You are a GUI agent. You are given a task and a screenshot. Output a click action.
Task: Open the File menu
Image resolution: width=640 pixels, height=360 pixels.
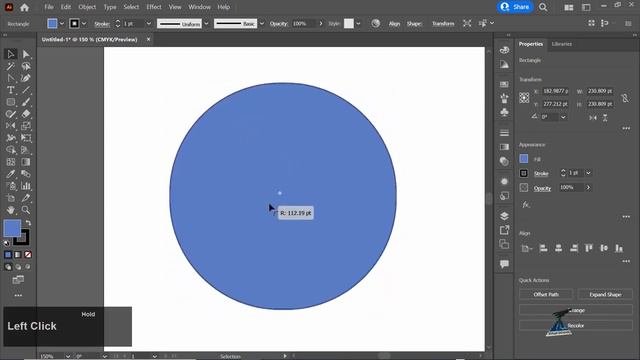pos(49,7)
